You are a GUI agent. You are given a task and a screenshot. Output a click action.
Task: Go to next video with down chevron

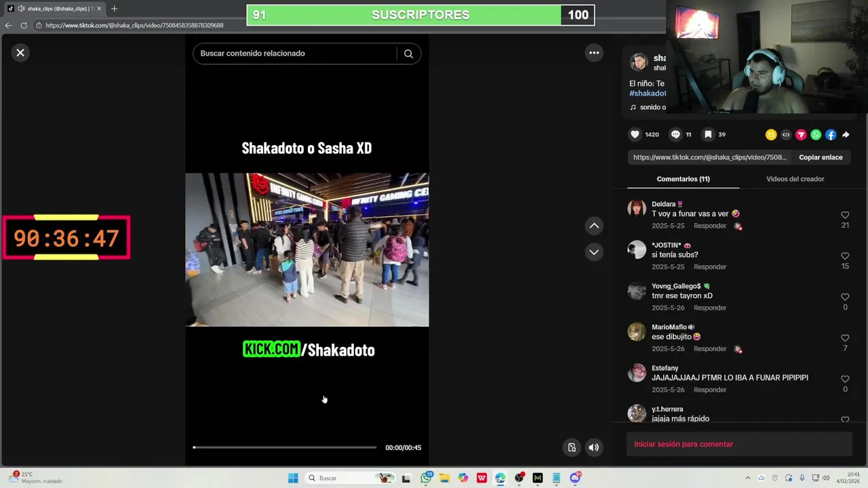pyautogui.click(x=594, y=252)
